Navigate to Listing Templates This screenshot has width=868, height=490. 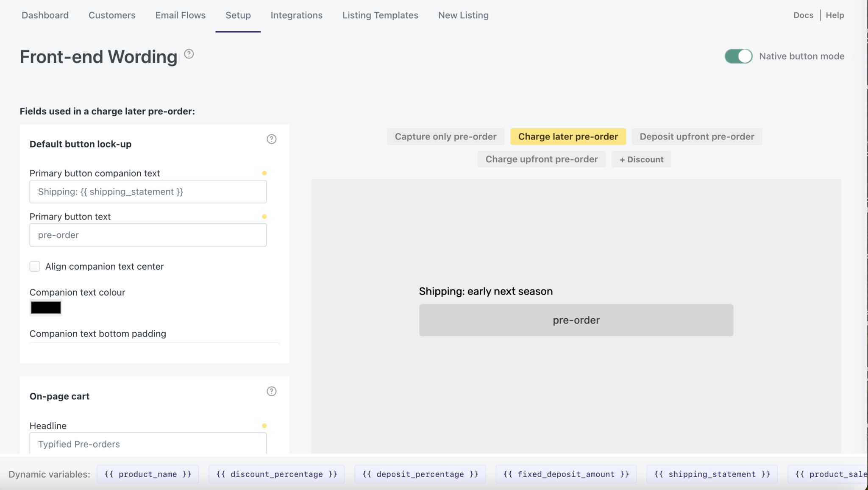pyautogui.click(x=380, y=15)
